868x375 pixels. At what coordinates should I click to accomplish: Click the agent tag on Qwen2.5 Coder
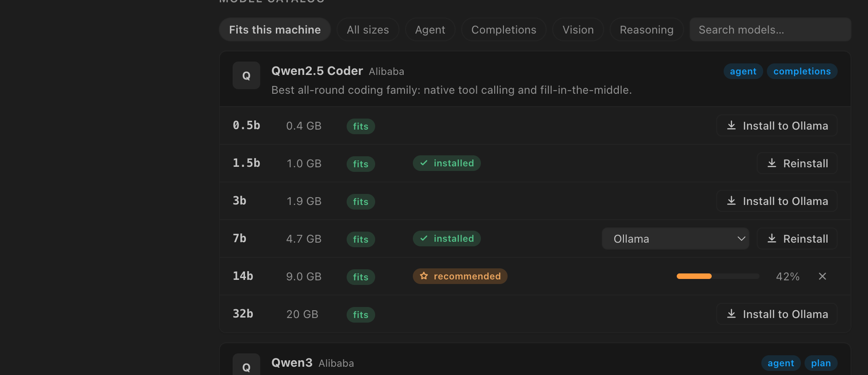(743, 71)
